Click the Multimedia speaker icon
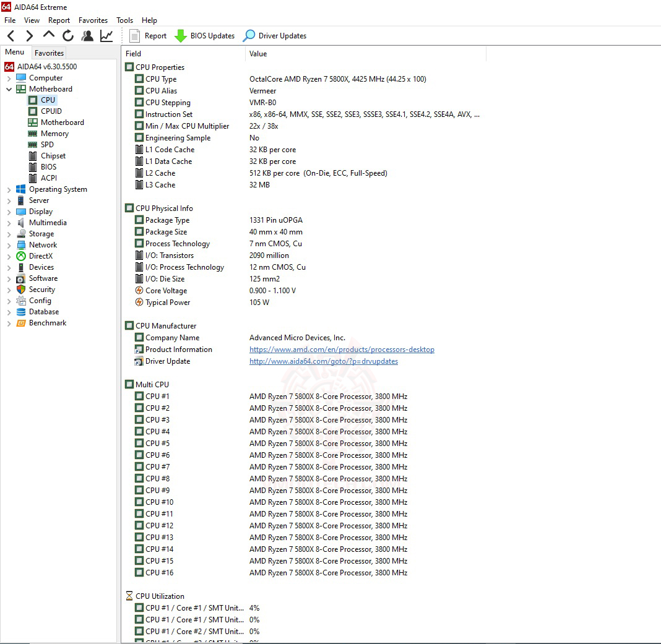 pos(20,223)
